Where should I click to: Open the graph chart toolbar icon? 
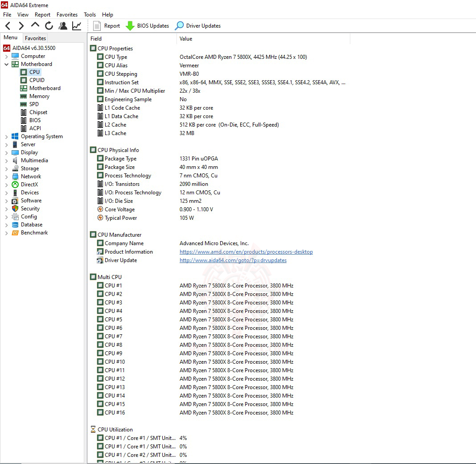77,26
